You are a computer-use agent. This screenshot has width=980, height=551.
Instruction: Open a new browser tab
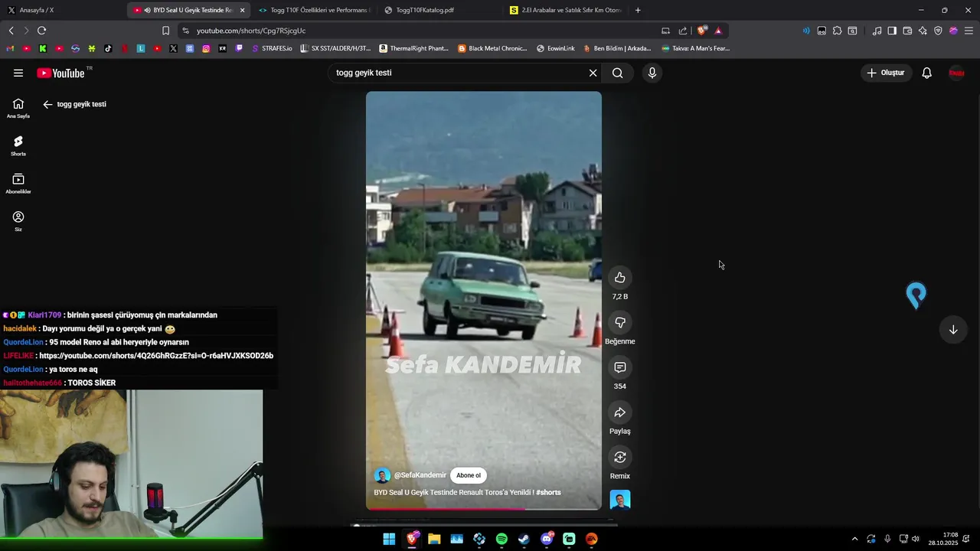(638, 10)
